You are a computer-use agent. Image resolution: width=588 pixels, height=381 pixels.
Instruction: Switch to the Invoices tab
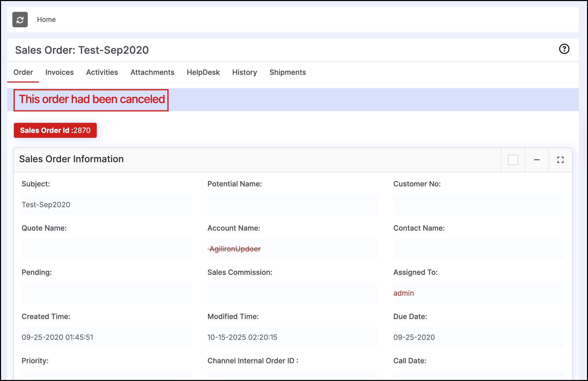pos(59,72)
